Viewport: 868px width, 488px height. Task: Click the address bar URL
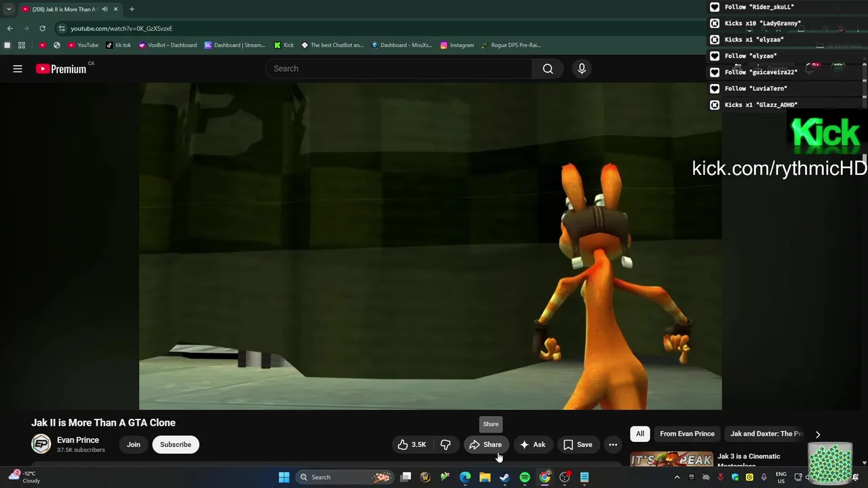click(x=121, y=28)
